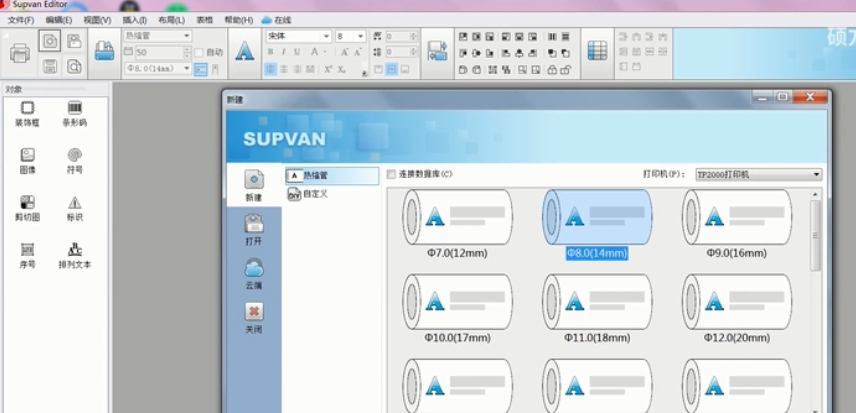Insert a 排列文本 arranged text object
The image size is (856, 413).
[x=75, y=256]
